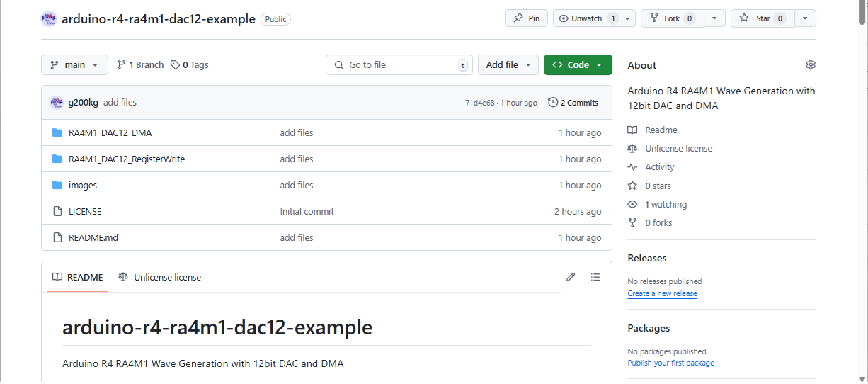868x384 pixels.
Task: Expand the main branch dropdown
Action: [x=74, y=64]
